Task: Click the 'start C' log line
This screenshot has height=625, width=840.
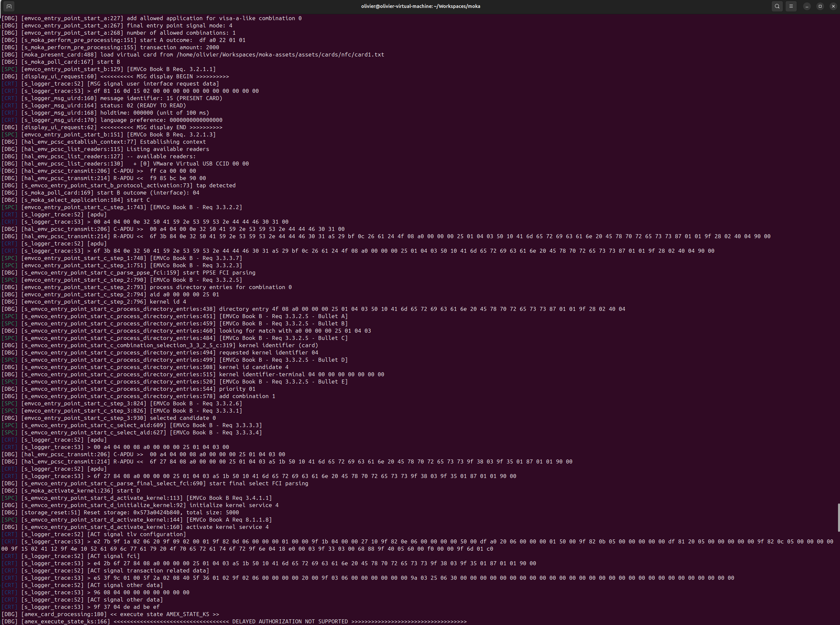Action: coord(76,200)
